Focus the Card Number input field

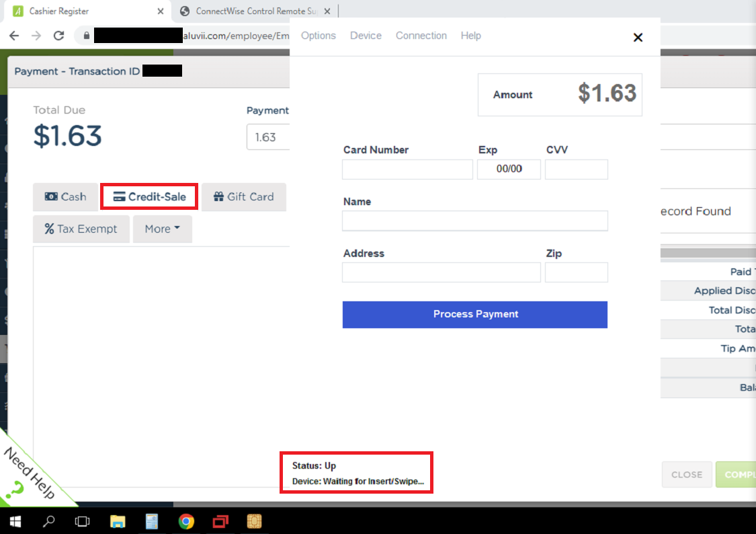pyautogui.click(x=407, y=169)
